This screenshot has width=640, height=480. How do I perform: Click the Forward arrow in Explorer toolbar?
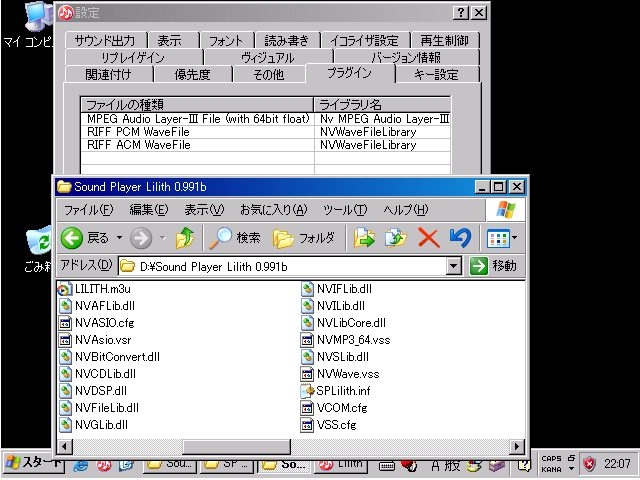click(x=141, y=238)
